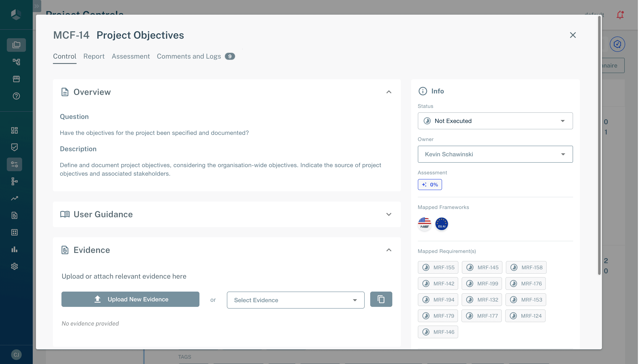Click the bar chart sidebar icon

click(14, 249)
